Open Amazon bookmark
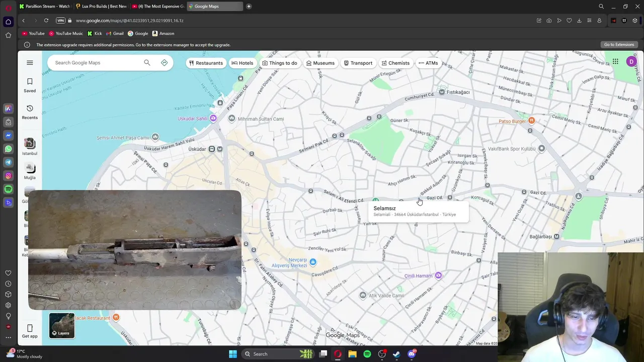Screen dimensions: 644x362 tap(164, 34)
